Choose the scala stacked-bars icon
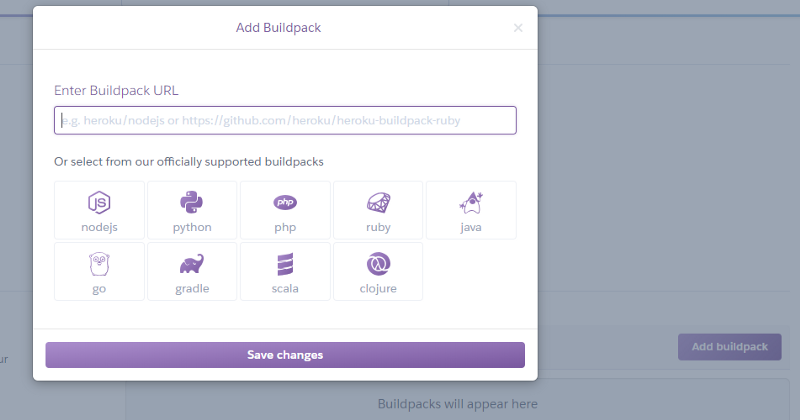This screenshot has height=420, width=800. click(285, 264)
